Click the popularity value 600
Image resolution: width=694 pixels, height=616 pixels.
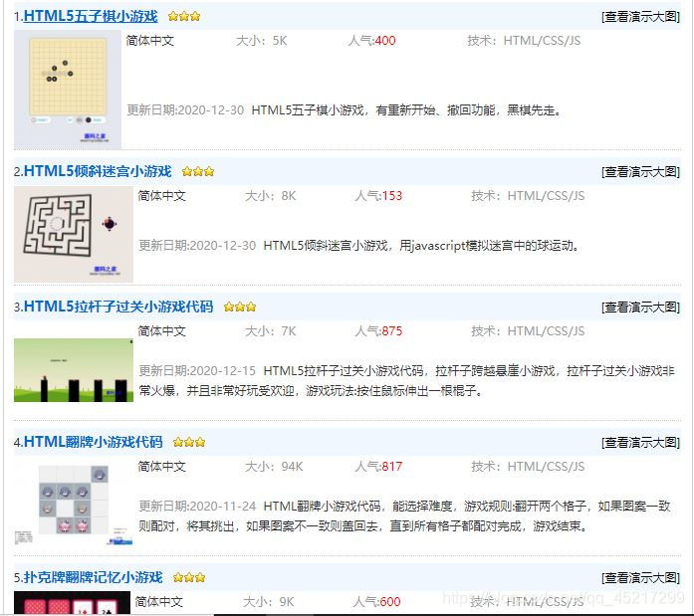click(x=390, y=602)
